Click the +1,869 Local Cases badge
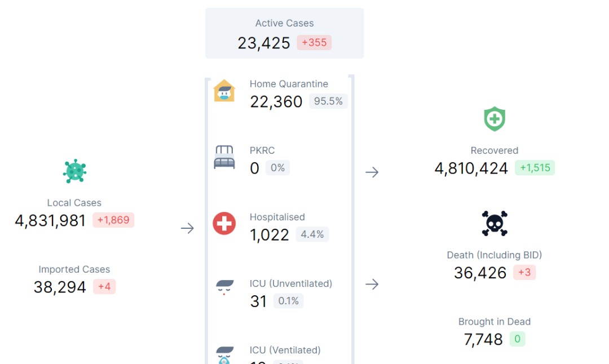The width and height of the screenshot is (609, 364). [x=113, y=220]
